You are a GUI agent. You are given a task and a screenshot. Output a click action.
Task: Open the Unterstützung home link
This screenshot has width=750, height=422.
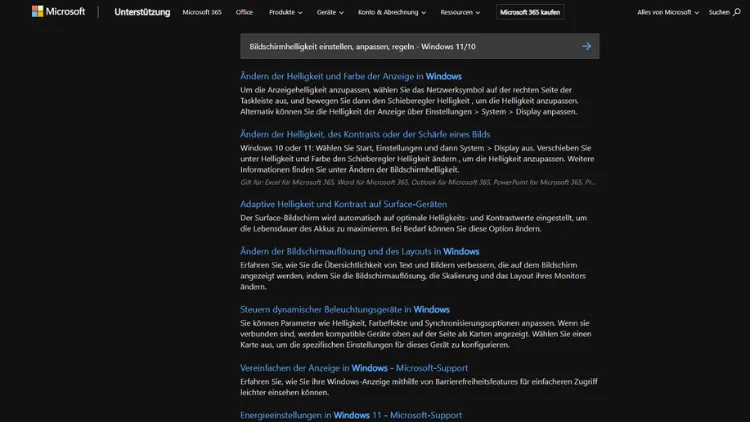click(142, 12)
